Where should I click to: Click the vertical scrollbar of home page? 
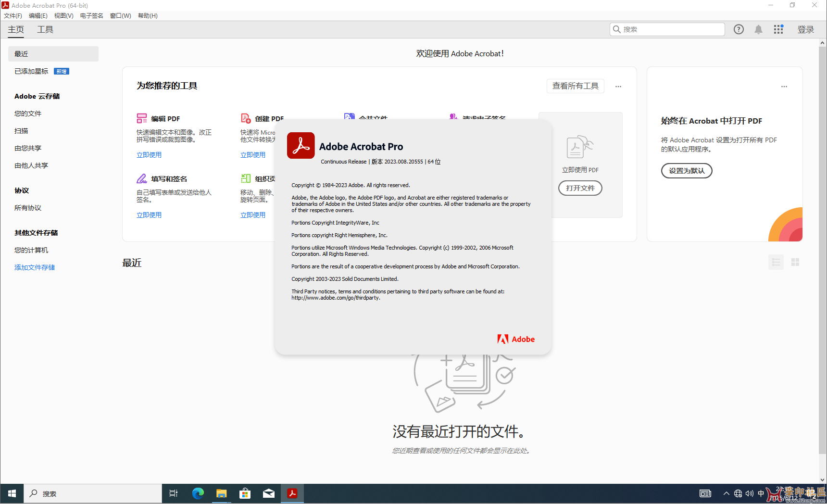pos(822,250)
